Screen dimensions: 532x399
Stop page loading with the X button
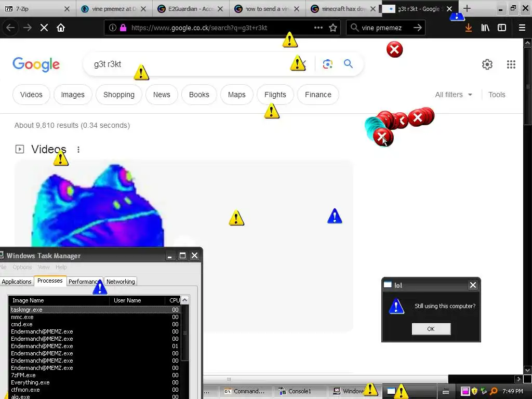point(44,28)
